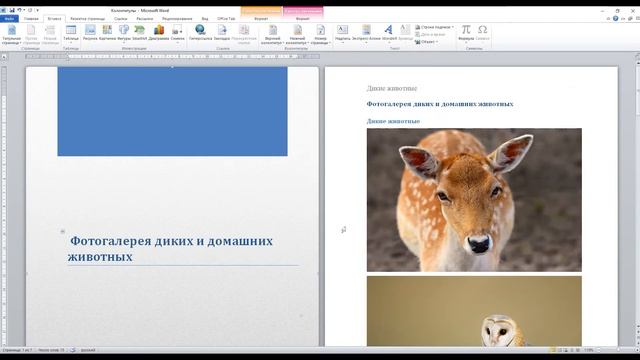Click the Undo icon in quick access toolbar
The width and height of the screenshot is (640, 360).
[19, 10]
